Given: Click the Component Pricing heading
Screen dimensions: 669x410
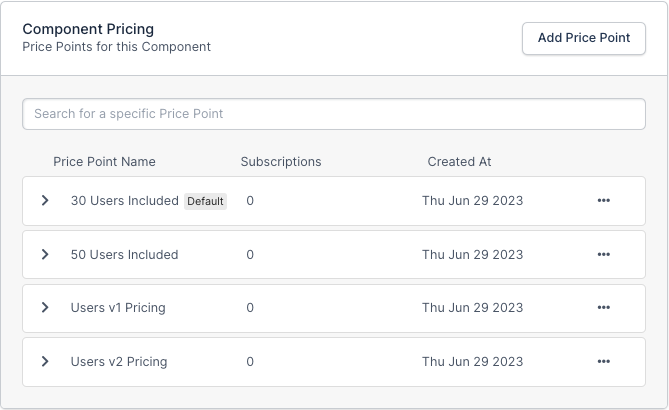Looking at the screenshot, I should (88, 29).
